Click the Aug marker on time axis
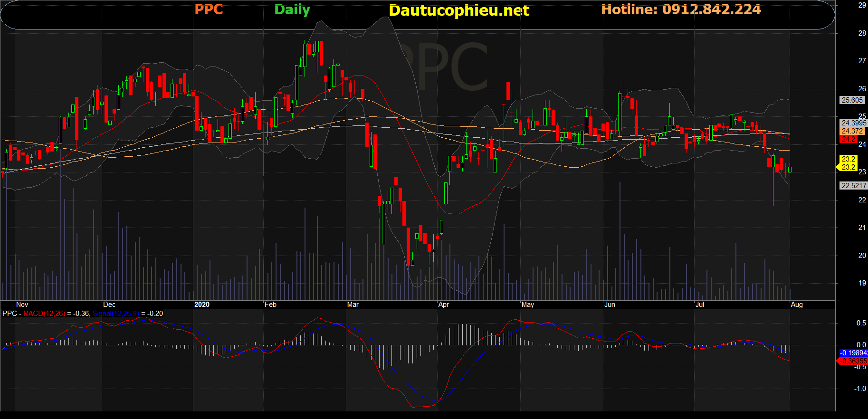868x419 pixels. (x=796, y=305)
